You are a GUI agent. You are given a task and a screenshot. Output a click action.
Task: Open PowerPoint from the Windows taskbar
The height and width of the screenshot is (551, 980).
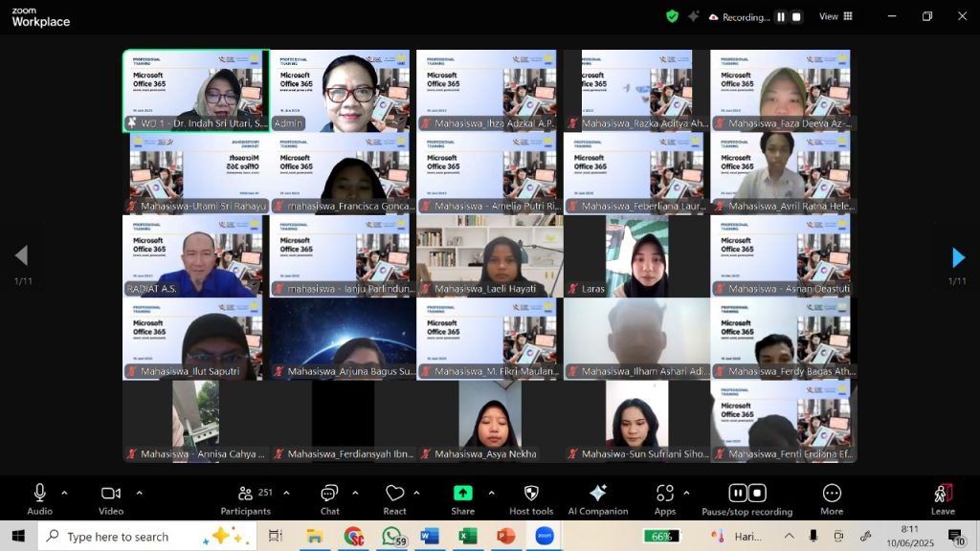pos(506,536)
